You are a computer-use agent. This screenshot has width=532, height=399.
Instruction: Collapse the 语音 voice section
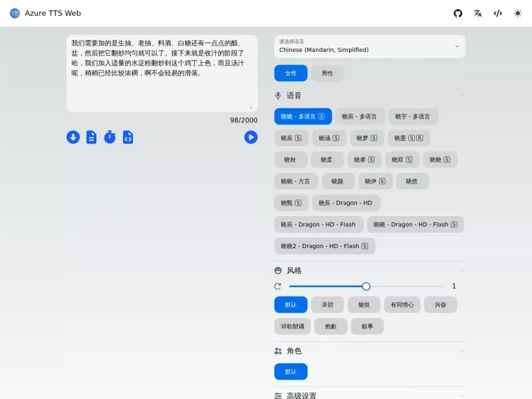point(462,96)
